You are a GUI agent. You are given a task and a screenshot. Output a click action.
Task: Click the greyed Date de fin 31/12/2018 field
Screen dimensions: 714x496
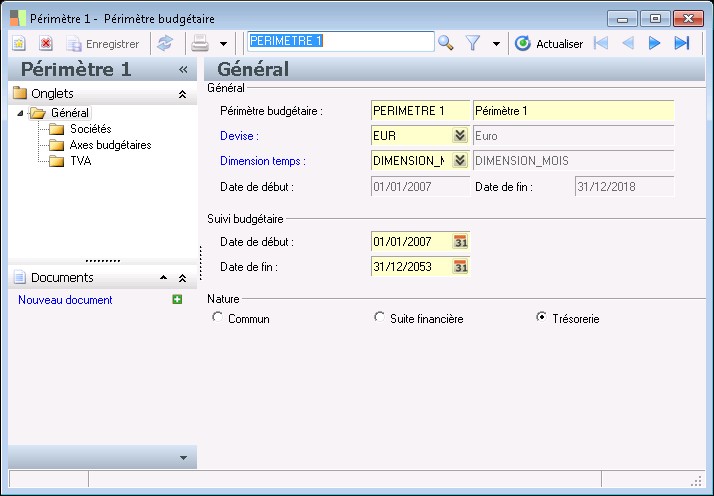click(x=624, y=187)
